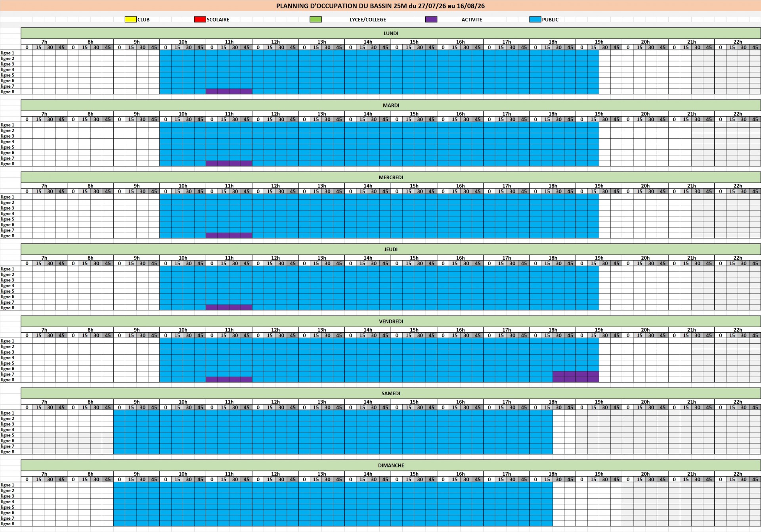Select the 'ACTIVITE' legend label
Image resolution: width=761 pixels, height=532 pixels.
472,19
